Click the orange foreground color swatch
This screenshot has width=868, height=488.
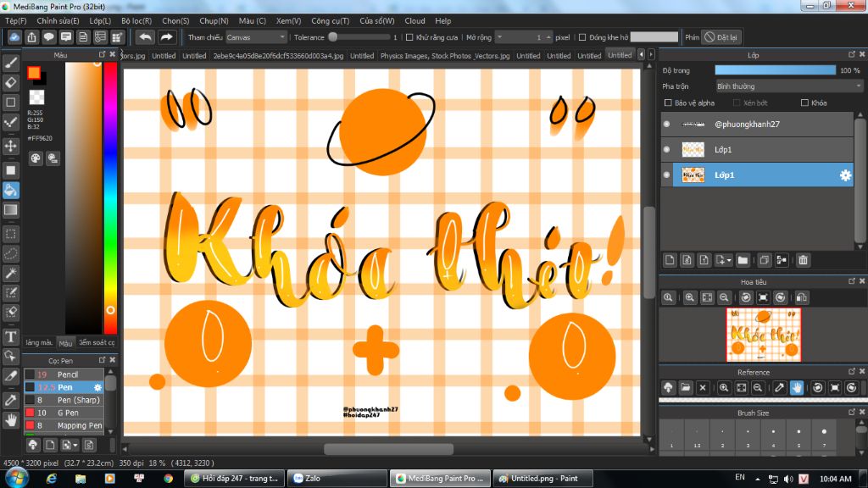point(34,73)
